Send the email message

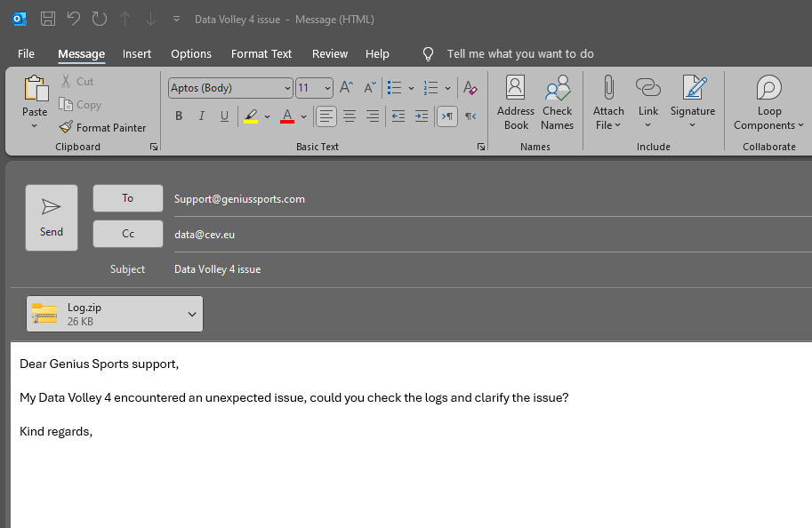click(x=52, y=218)
